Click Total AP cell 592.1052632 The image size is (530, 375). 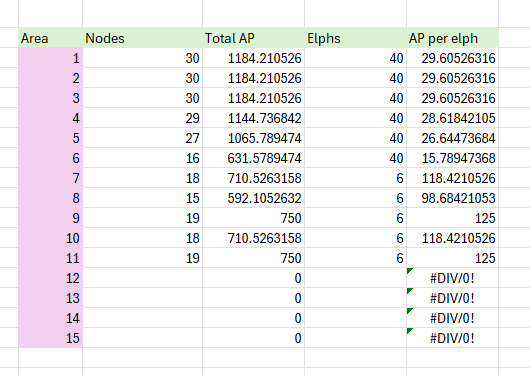[x=254, y=198]
